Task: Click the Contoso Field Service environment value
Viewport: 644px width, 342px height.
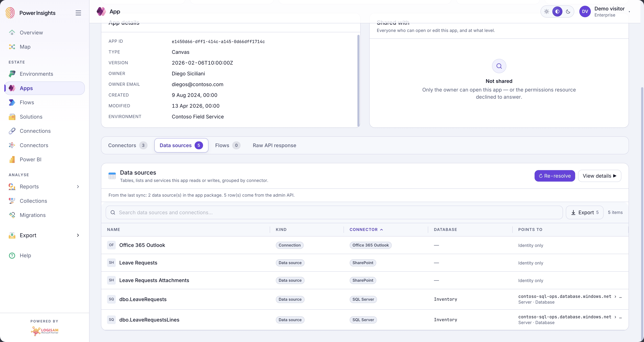Action: tap(197, 117)
